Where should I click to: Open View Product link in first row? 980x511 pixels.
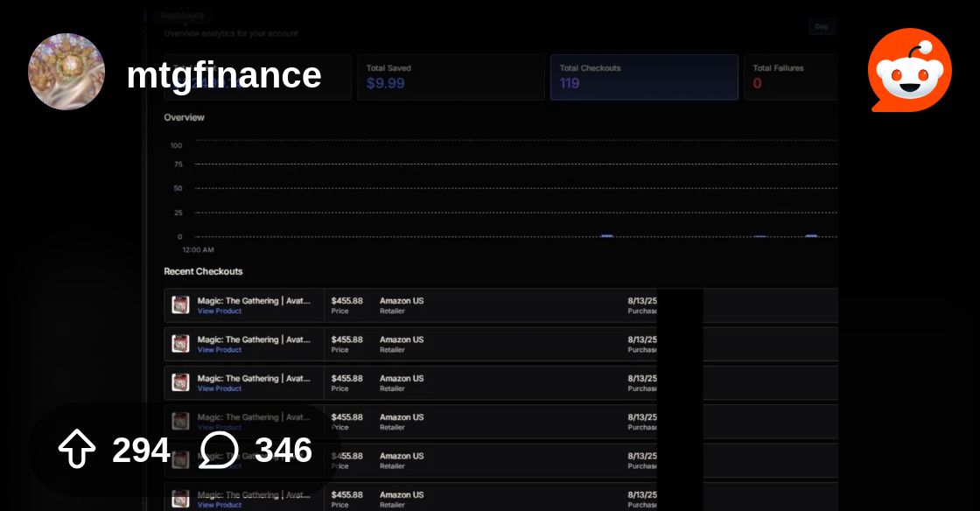[220, 311]
